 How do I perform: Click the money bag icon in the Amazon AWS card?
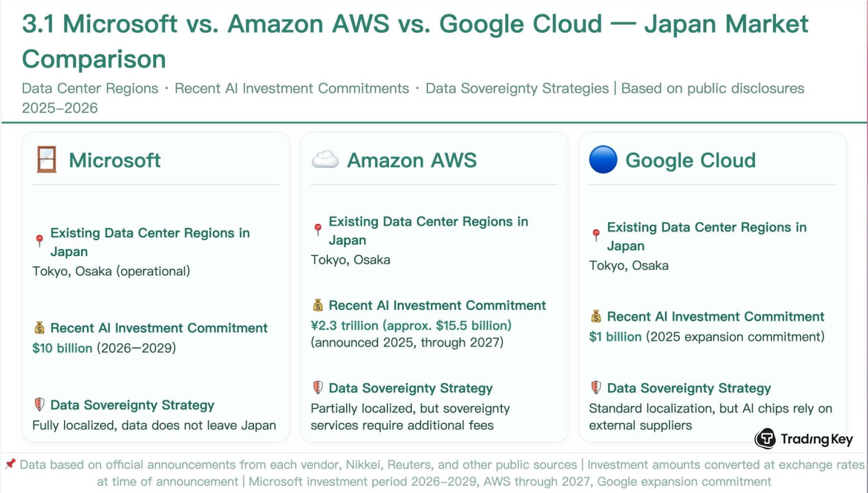pyautogui.click(x=318, y=305)
